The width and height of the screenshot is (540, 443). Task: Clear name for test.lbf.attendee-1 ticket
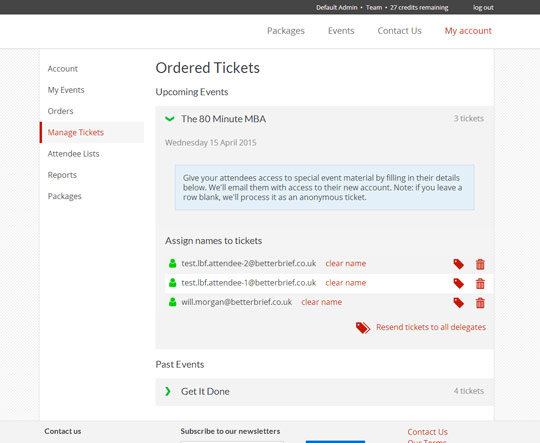pos(346,283)
